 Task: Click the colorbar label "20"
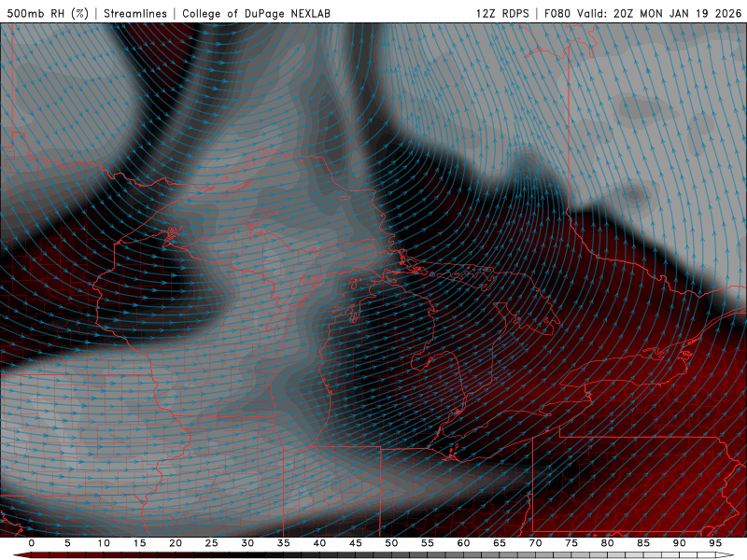click(x=176, y=543)
